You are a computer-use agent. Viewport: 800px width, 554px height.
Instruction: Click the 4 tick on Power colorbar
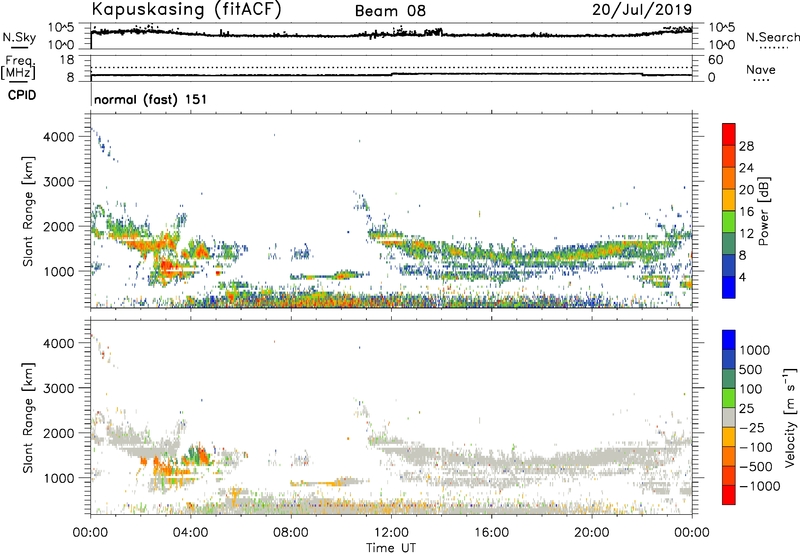coord(743,277)
